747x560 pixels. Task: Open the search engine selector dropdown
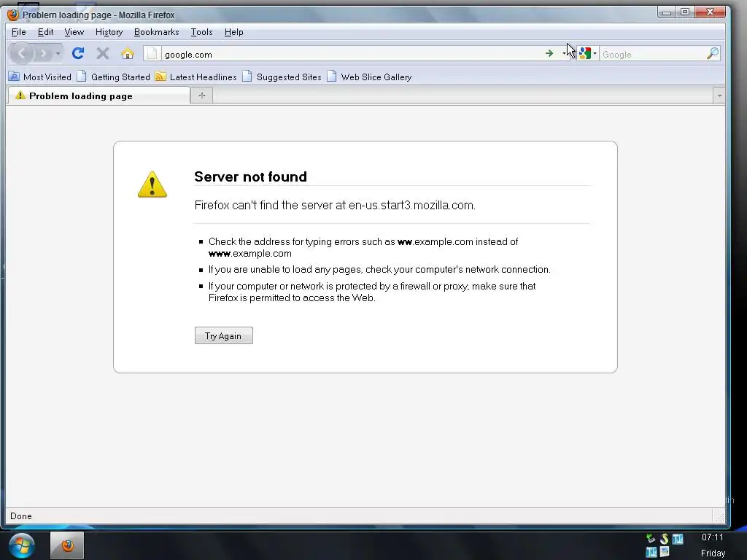(587, 54)
